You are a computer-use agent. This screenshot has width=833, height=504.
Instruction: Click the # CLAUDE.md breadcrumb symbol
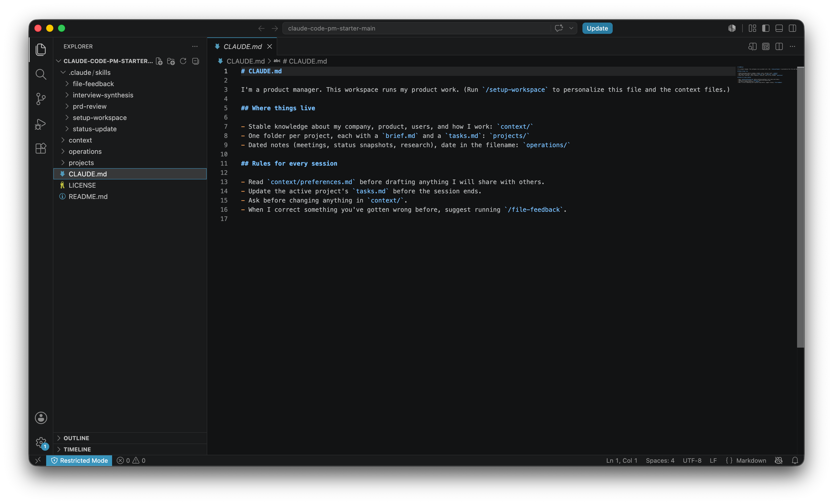coord(300,61)
